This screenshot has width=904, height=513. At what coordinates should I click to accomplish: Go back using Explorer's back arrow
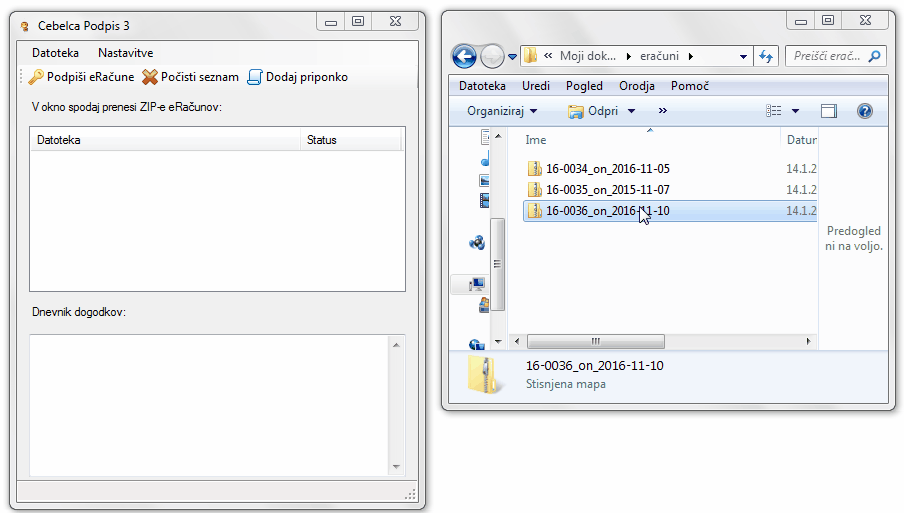pos(464,57)
